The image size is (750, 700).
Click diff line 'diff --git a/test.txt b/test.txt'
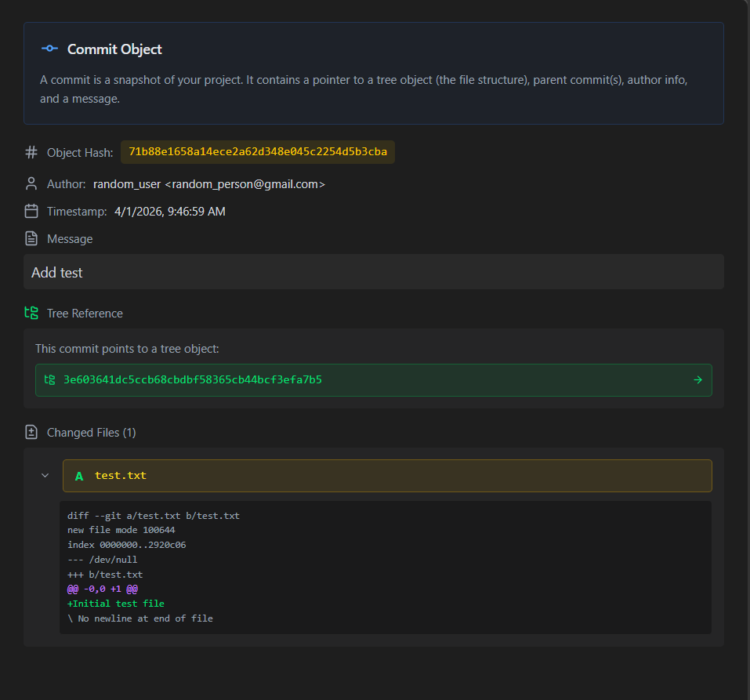pos(154,516)
